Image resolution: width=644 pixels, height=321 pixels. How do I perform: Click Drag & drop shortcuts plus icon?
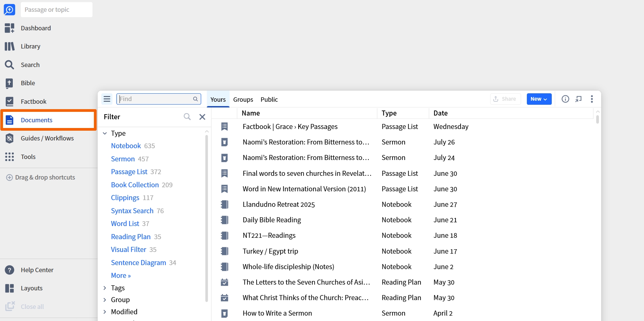[9, 178]
